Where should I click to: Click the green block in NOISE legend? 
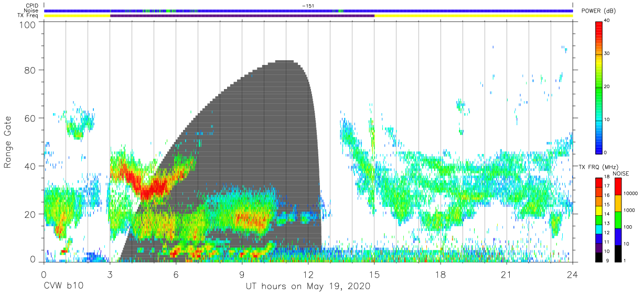(x=618, y=219)
